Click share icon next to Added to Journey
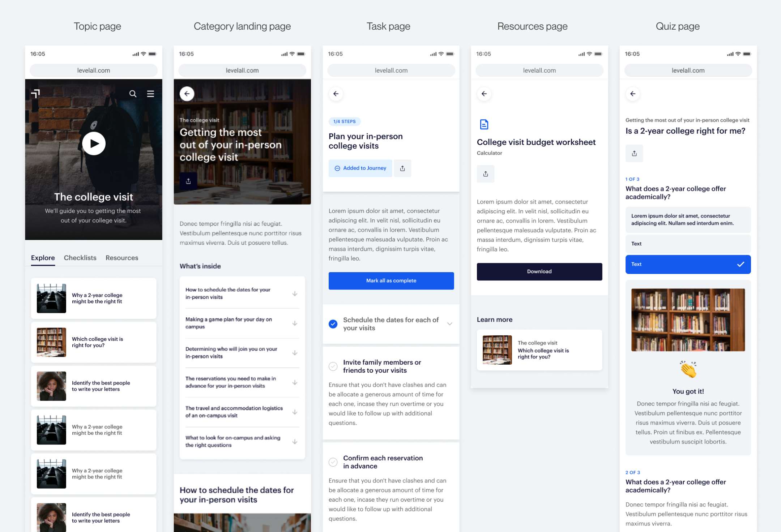Image resolution: width=781 pixels, height=532 pixels. pyautogui.click(x=402, y=168)
